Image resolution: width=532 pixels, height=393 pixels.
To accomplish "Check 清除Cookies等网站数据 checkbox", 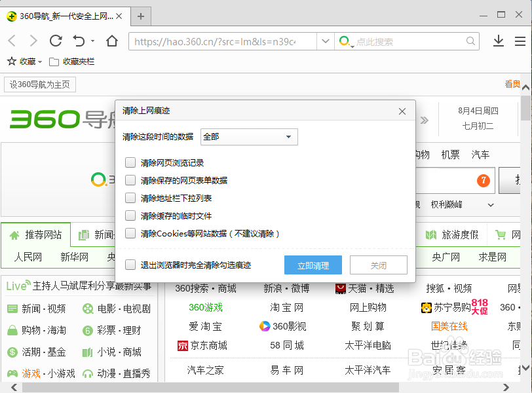I will (130, 233).
